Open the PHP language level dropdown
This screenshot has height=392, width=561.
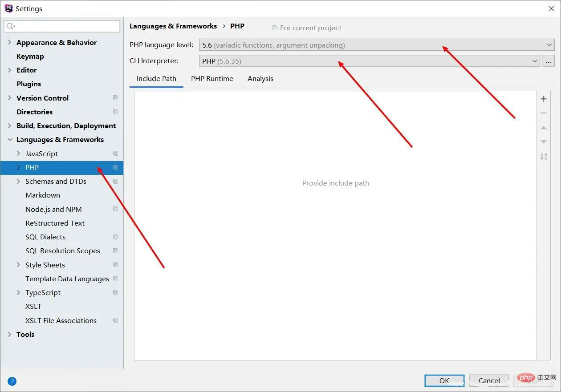tap(376, 45)
